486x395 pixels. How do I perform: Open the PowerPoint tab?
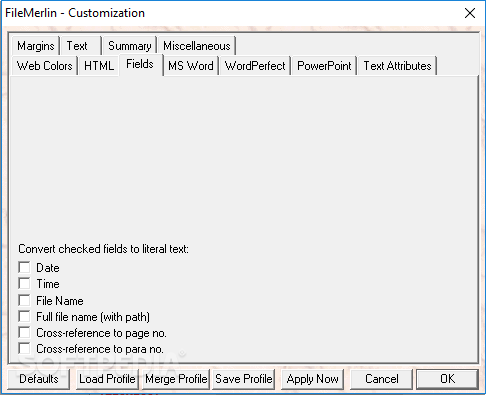point(324,66)
